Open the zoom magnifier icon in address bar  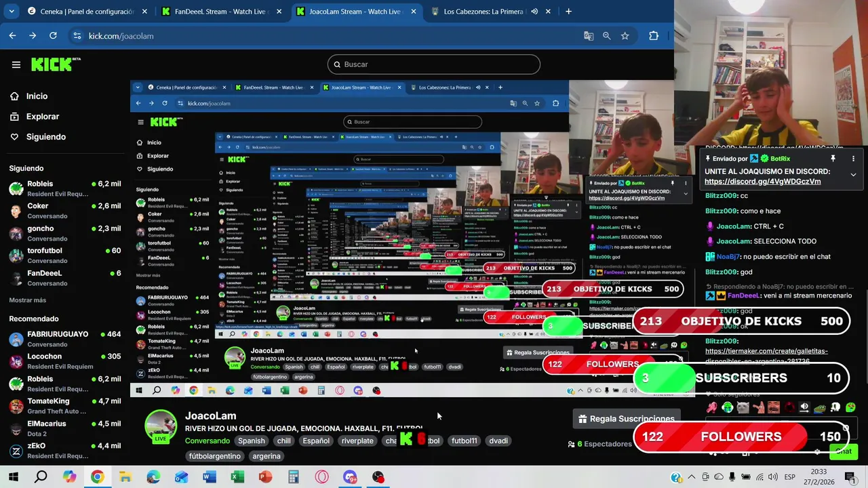tap(607, 36)
